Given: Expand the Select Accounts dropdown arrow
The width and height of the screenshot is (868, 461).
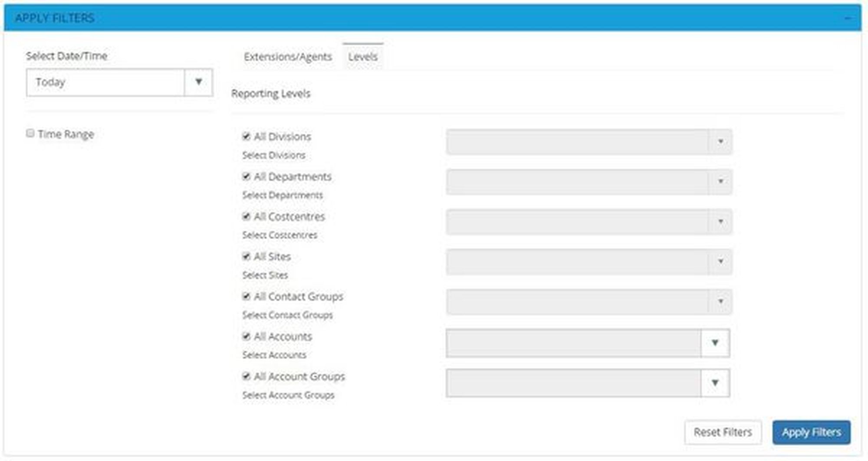Looking at the screenshot, I should [715, 343].
